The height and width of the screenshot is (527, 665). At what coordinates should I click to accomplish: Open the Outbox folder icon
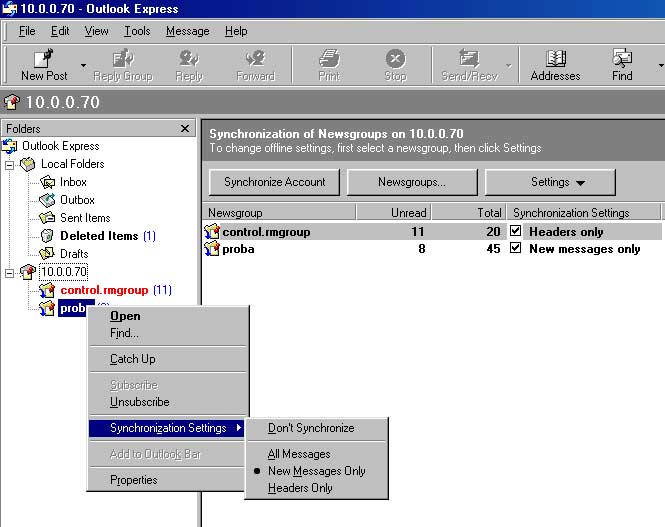tap(47, 200)
